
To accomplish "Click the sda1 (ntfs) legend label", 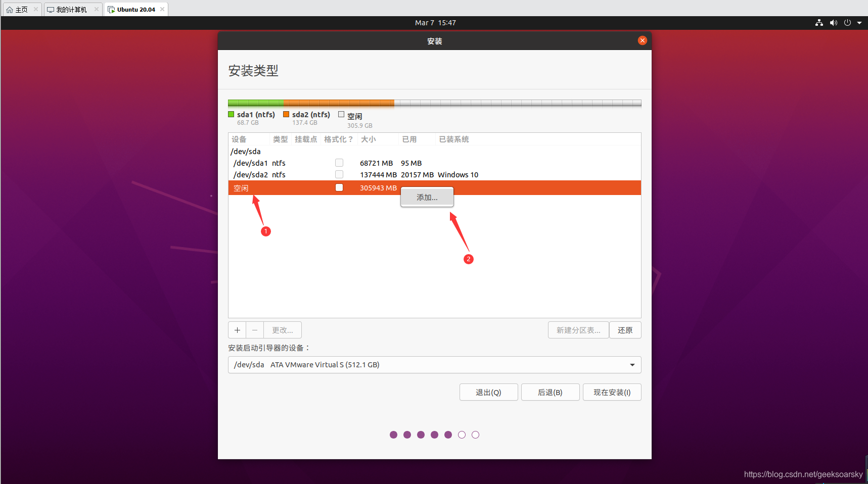I will (x=256, y=115).
